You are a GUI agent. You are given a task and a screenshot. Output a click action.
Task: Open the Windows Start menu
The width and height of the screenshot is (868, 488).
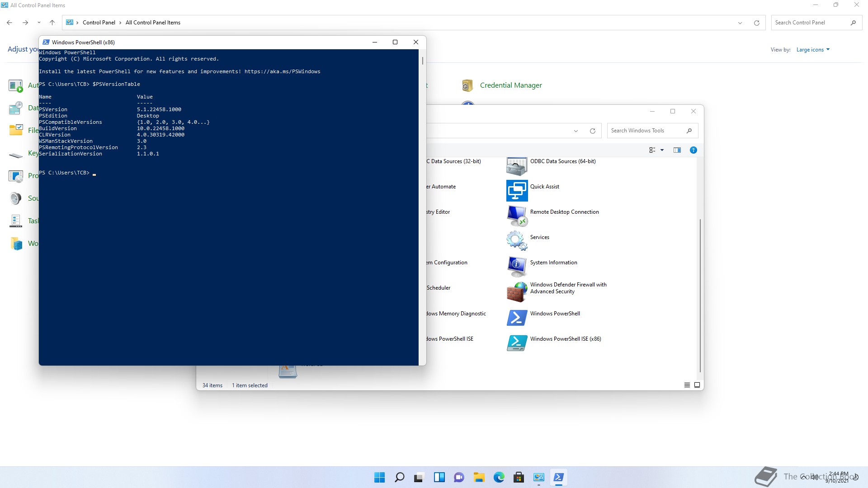tap(379, 477)
